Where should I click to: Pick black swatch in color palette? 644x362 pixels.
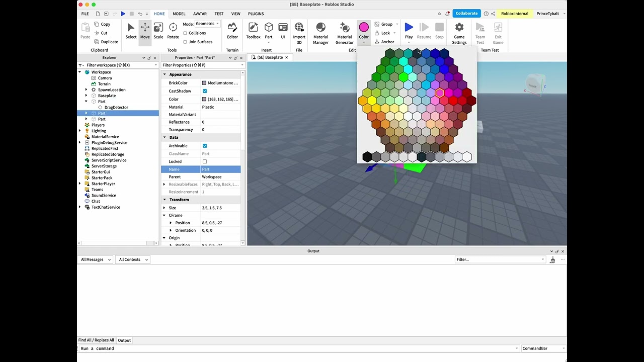coord(367,157)
